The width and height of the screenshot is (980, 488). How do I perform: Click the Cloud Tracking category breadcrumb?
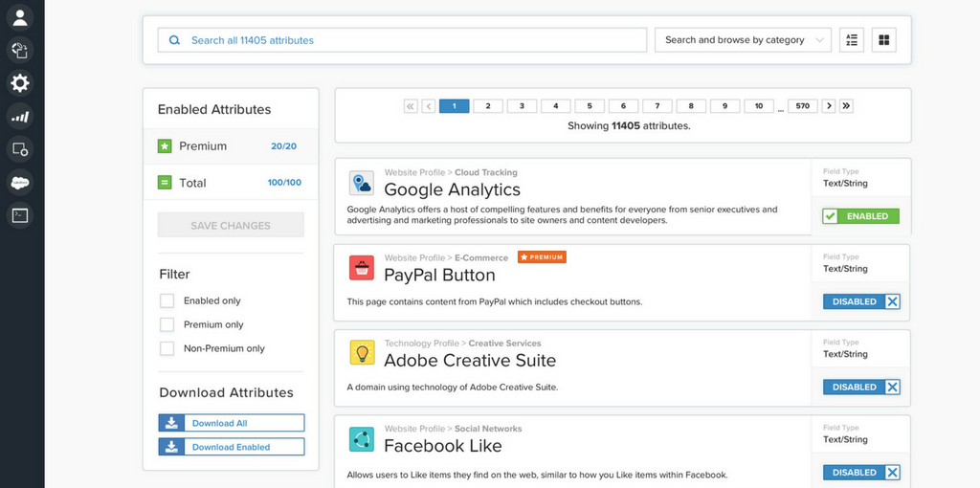pyautogui.click(x=485, y=172)
